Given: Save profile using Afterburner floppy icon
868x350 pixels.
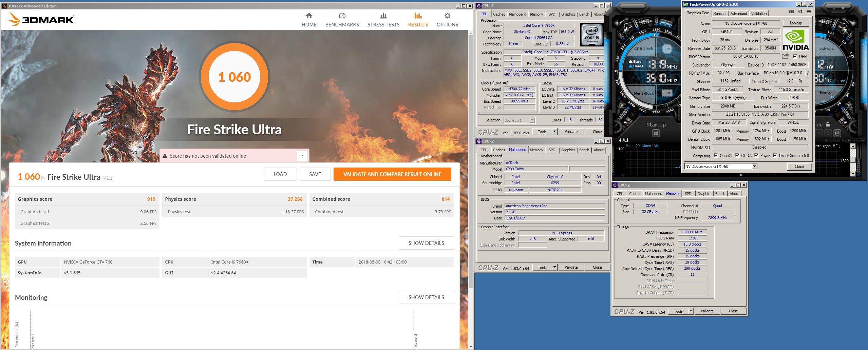Looking at the screenshot, I should [x=837, y=133].
